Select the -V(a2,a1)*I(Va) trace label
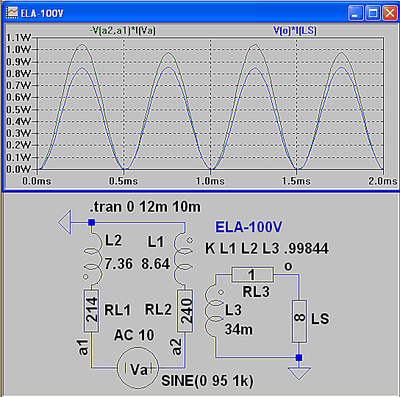 point(122,31)
